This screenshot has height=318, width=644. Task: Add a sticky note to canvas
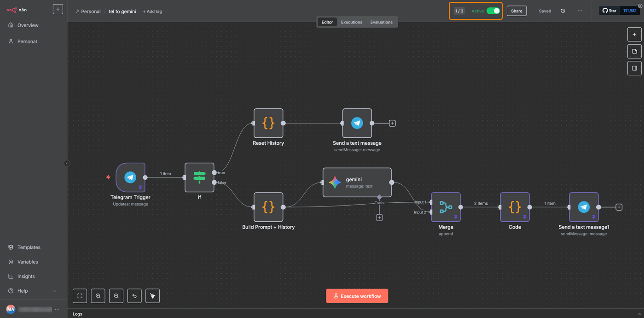634,51
